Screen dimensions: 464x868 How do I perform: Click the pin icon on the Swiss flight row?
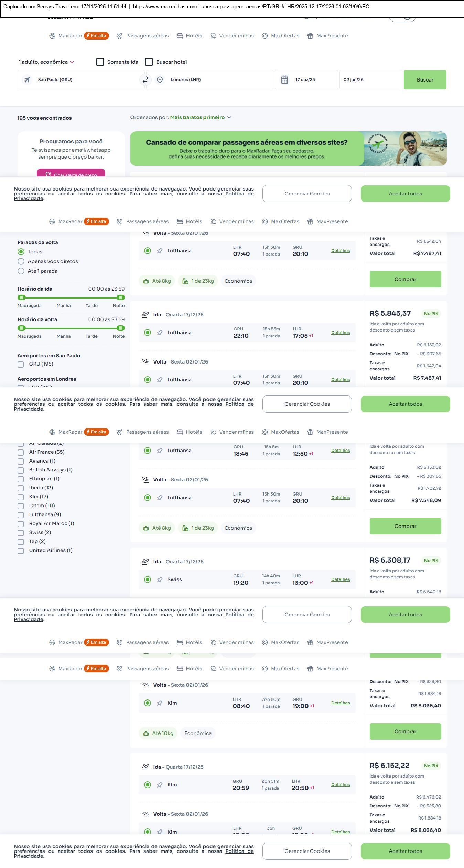point(160,579)
